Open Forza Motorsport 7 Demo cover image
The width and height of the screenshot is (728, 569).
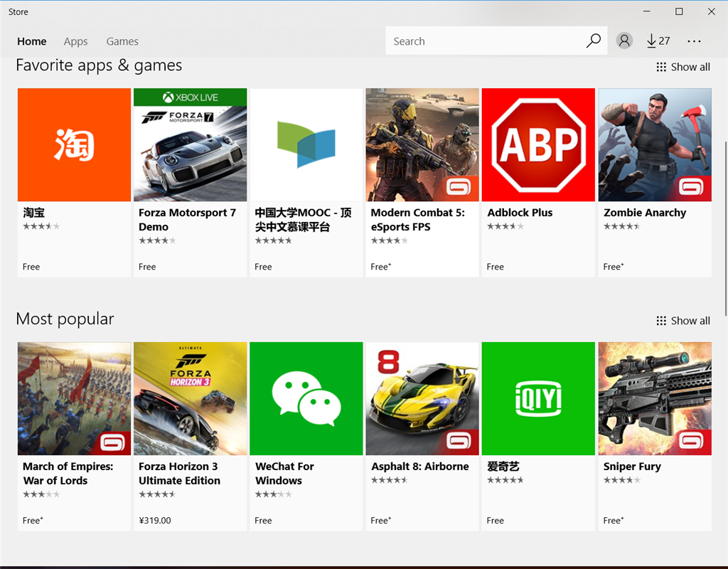pos(191,145)
